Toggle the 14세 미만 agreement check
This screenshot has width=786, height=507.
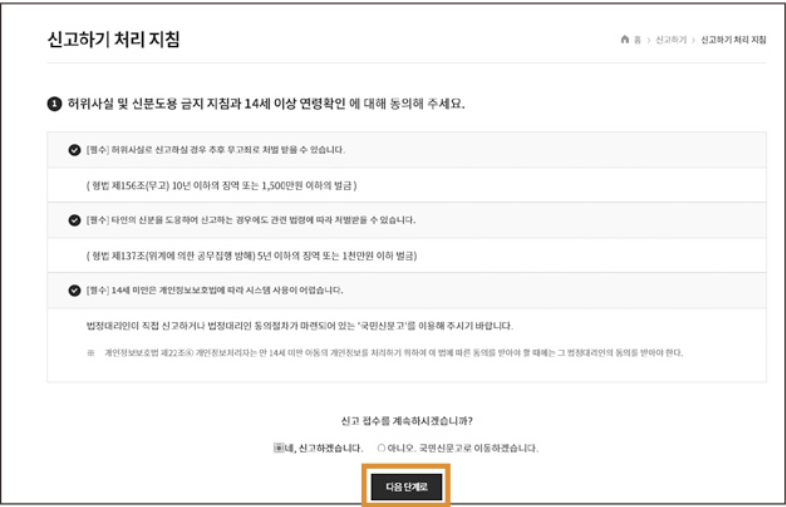click(74, 290)
